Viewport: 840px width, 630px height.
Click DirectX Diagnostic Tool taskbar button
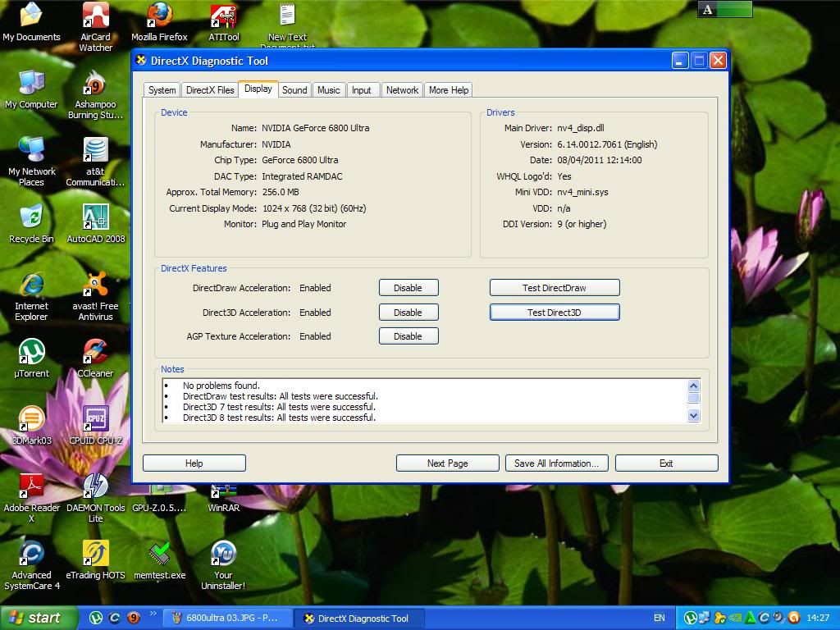click(360, 618)
